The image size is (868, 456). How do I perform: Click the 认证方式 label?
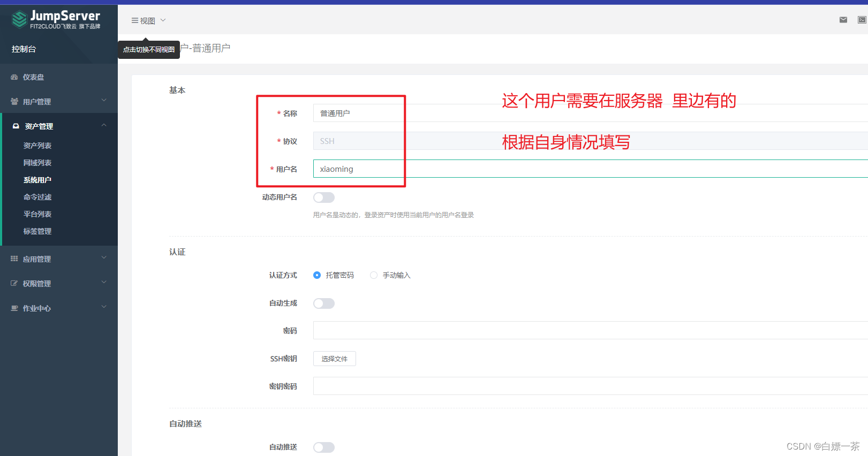(x=283, y=275)
